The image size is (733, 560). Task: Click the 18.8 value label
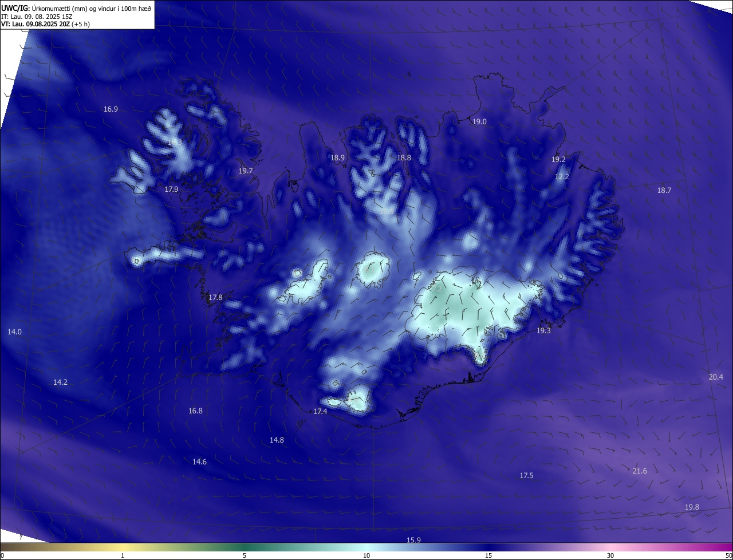pos(404,157)
